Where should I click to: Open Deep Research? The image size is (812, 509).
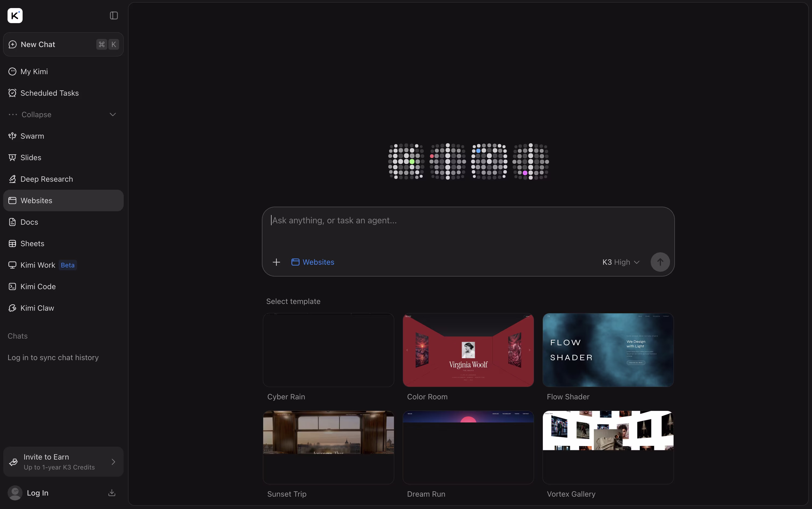coord(63,179)
